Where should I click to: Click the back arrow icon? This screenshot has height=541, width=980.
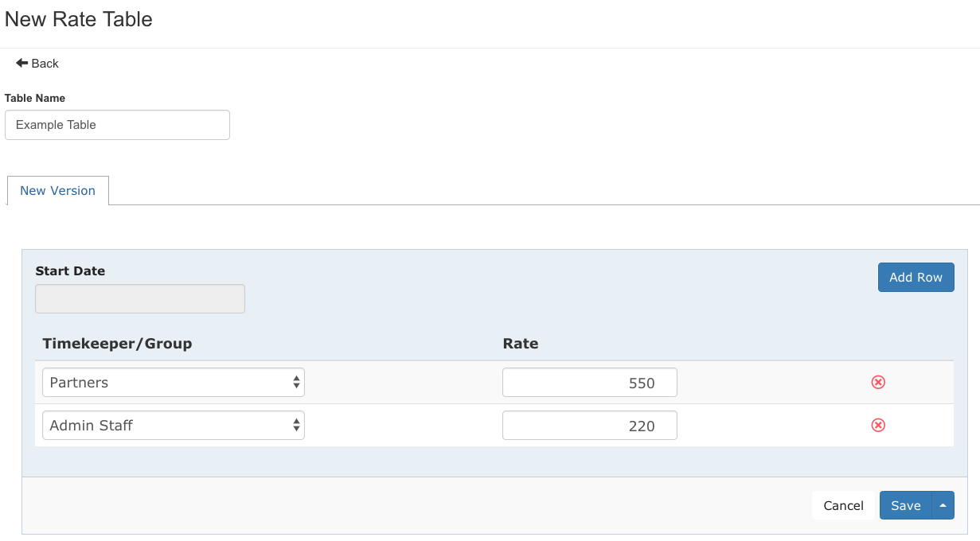(23, 63)
